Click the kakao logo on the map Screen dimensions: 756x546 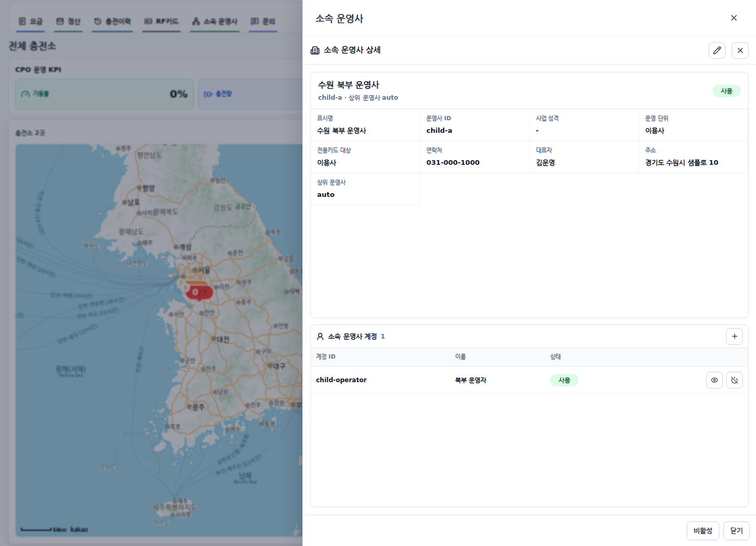pos(79,529)
